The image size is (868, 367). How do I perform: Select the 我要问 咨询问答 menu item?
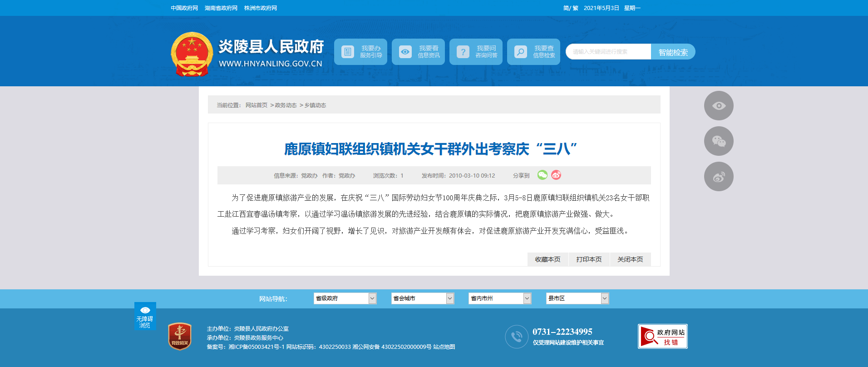[476, 52]
